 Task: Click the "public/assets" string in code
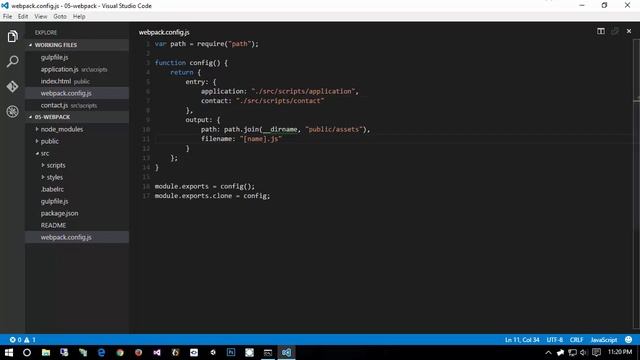coord(334,129)
